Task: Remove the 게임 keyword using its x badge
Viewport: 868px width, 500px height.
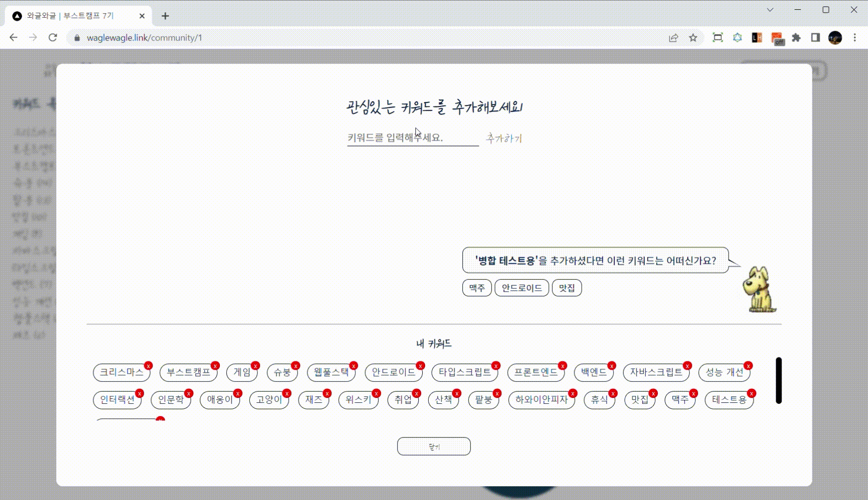Action: click(255, 366)
